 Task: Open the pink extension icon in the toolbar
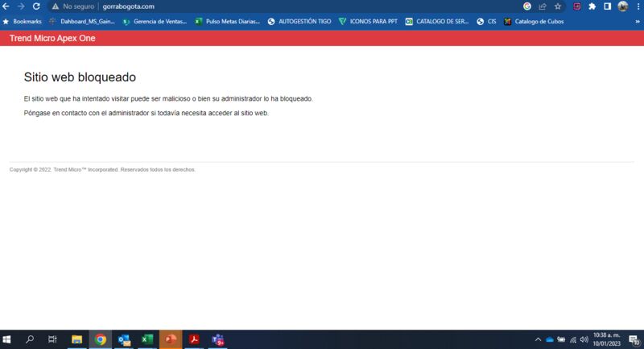[x=577, y=6]
